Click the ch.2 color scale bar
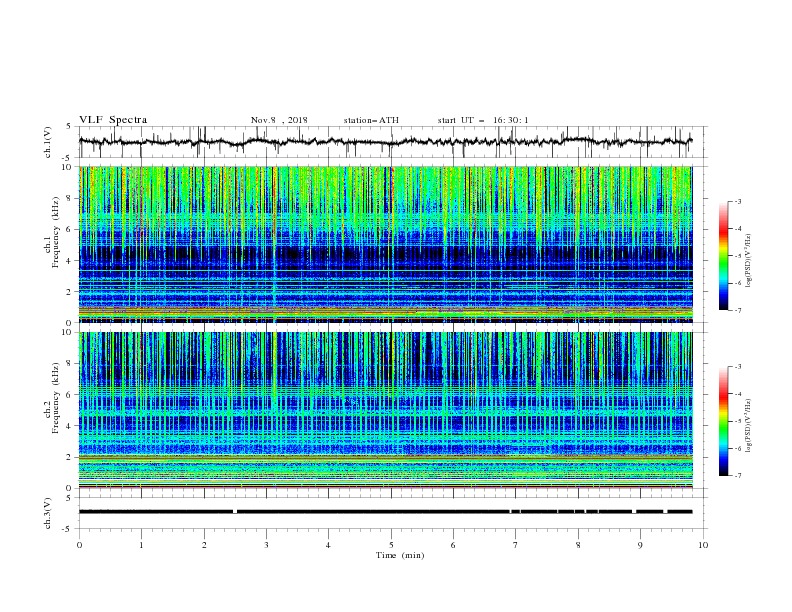The width and height of the screenshot is (792, 612). click(x=724, y=421)
